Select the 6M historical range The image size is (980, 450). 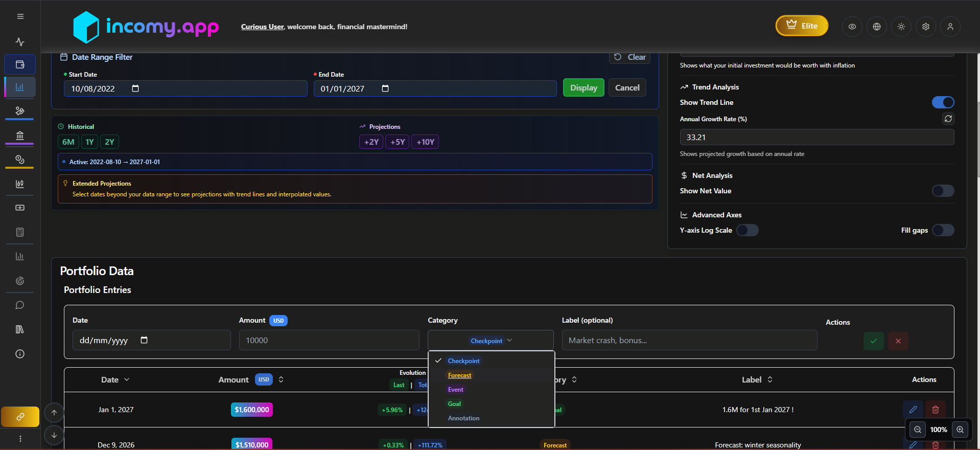click(x=68, y=142)
